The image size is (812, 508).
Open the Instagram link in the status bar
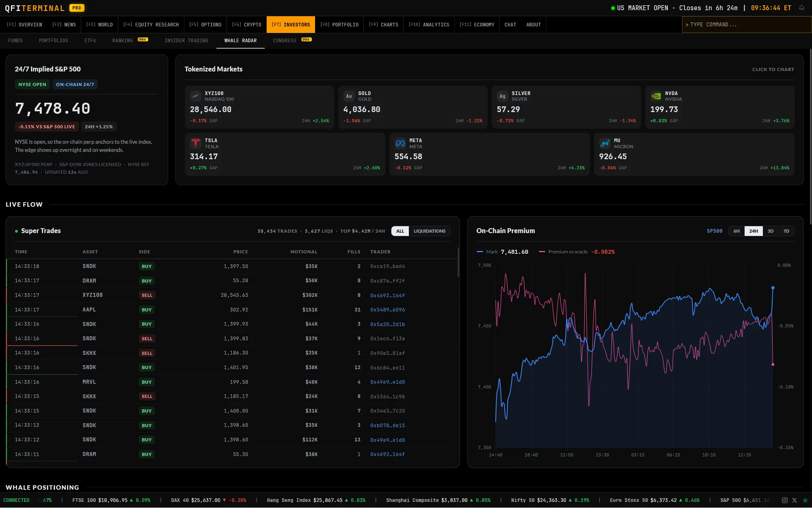click(785, 500)
